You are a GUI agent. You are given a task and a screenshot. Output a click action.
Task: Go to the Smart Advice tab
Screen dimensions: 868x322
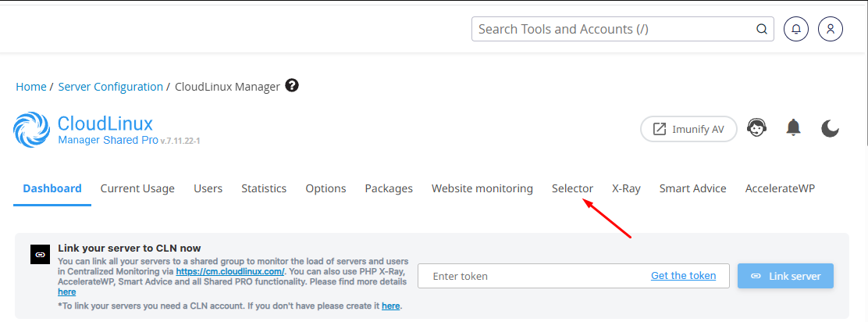click(x=692, y=188)
